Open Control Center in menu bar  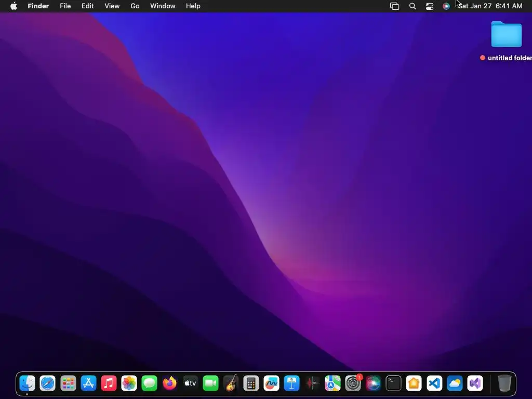pos(430,6)
